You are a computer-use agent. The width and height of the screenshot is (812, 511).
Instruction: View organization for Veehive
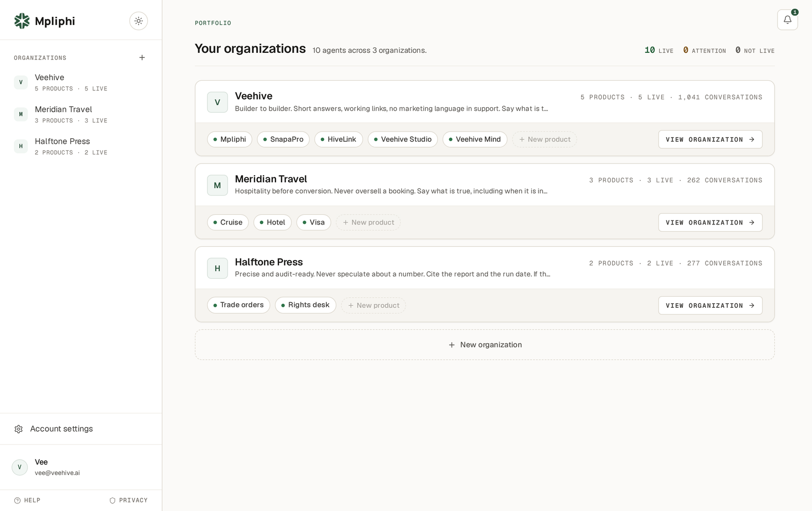click(710, 139)
